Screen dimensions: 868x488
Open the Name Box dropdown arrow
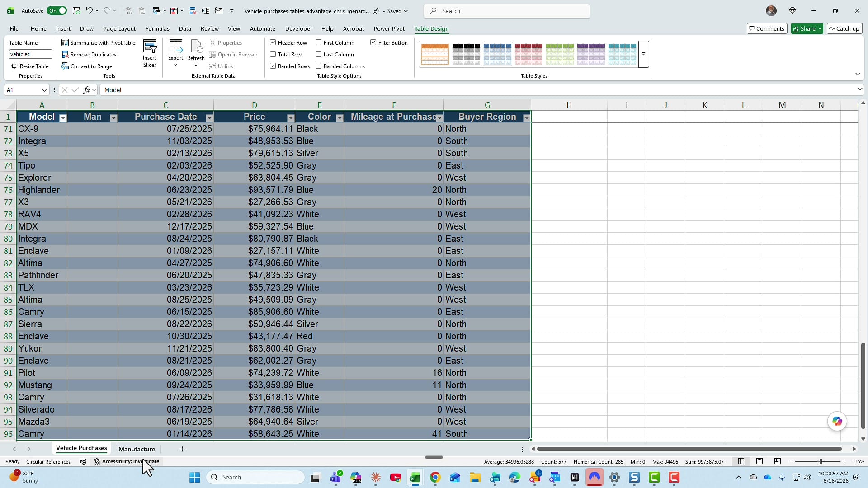pos(44,90)
